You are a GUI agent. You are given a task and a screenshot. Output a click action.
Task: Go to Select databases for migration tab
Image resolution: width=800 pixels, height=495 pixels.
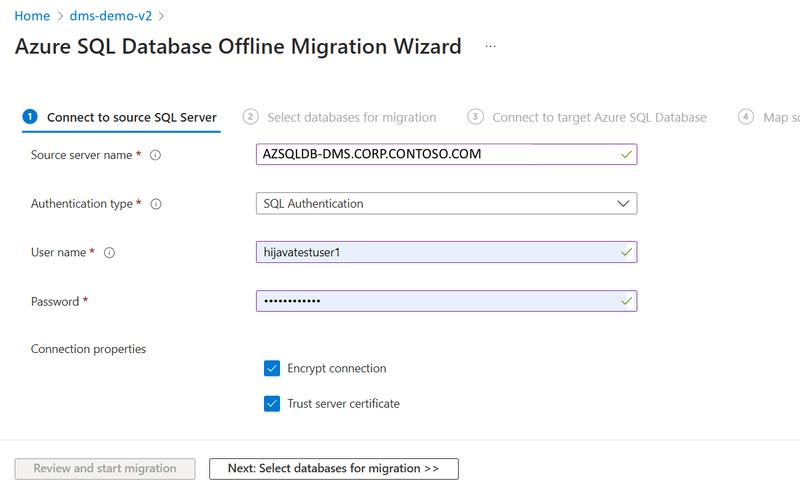[339, 117]
